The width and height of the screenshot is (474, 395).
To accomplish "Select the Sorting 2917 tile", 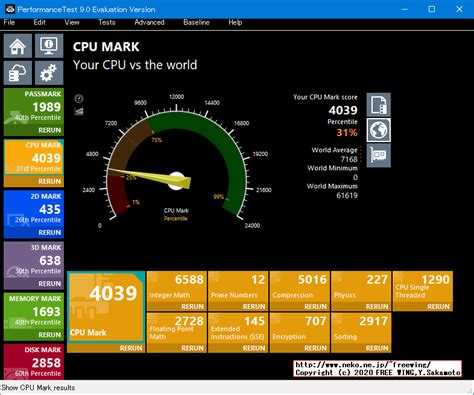I will click(361, 328).
